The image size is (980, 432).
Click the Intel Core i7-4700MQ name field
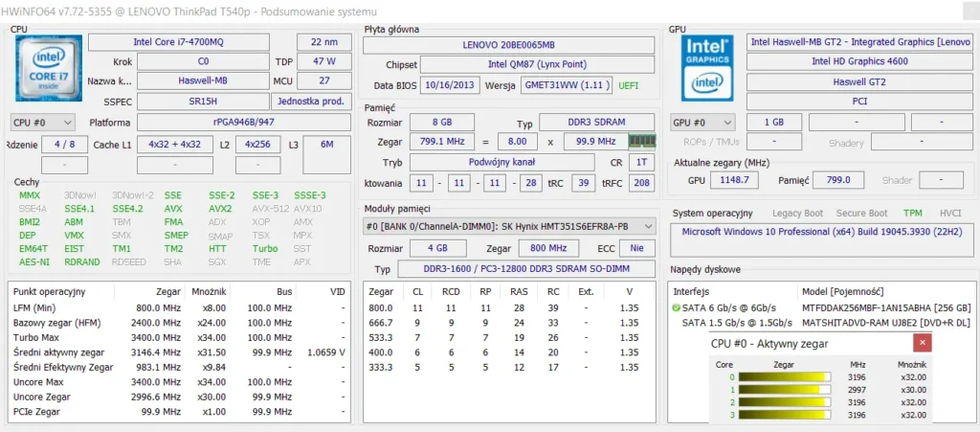(179, 42)
